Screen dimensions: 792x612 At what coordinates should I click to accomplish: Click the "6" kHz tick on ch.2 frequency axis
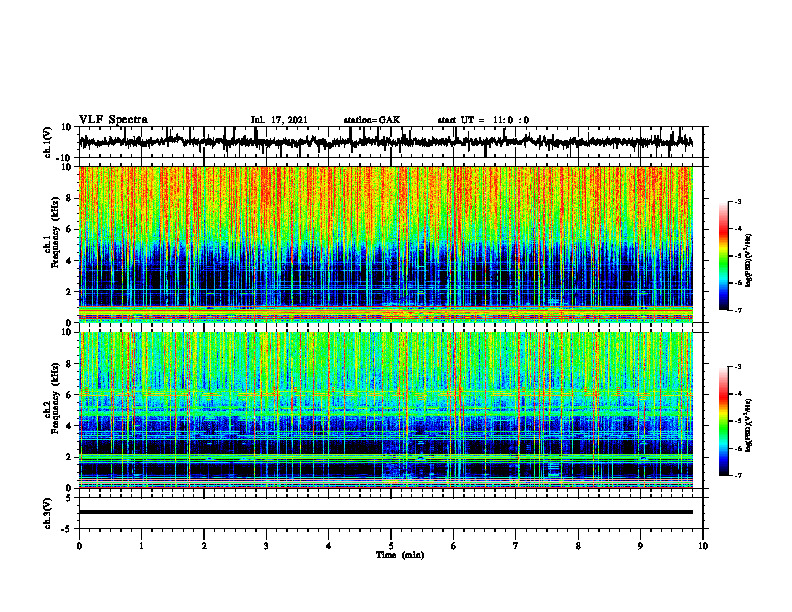click(70, 395)
